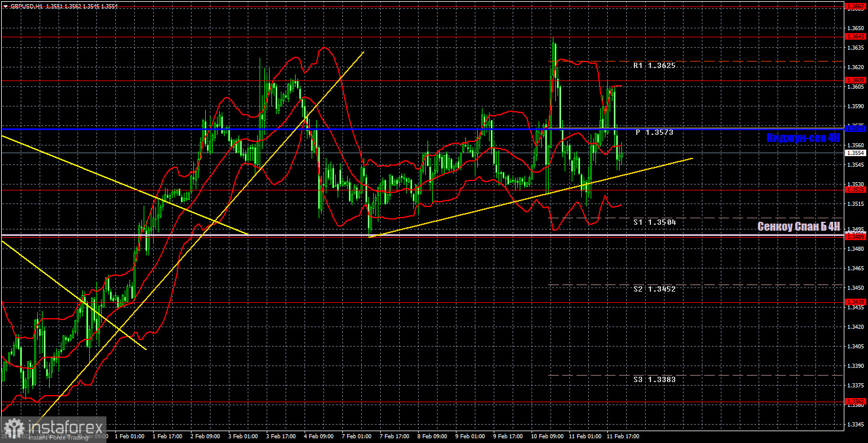Select the S2 1.3452 support label
Viewport: 868px width, 443px height.
(655, 289)
